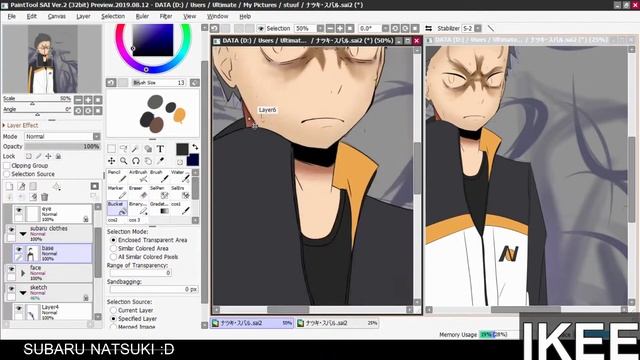Select the Rotate view tool

[136, 161]
